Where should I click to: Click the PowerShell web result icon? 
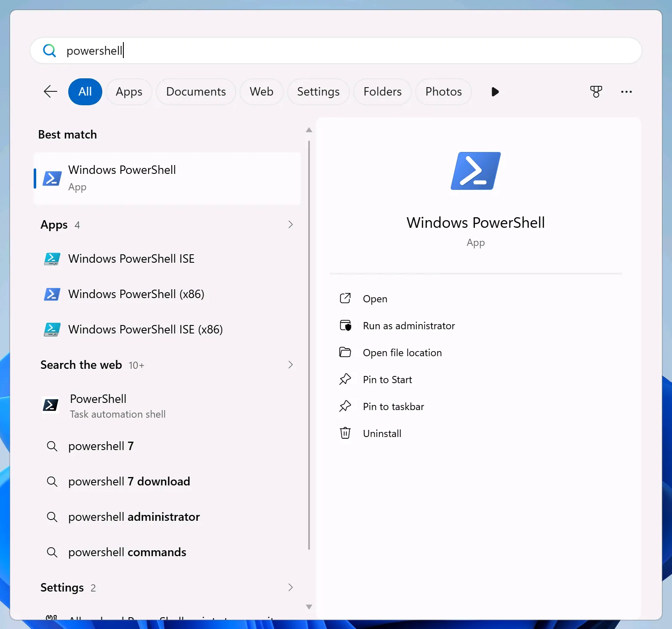51,405
